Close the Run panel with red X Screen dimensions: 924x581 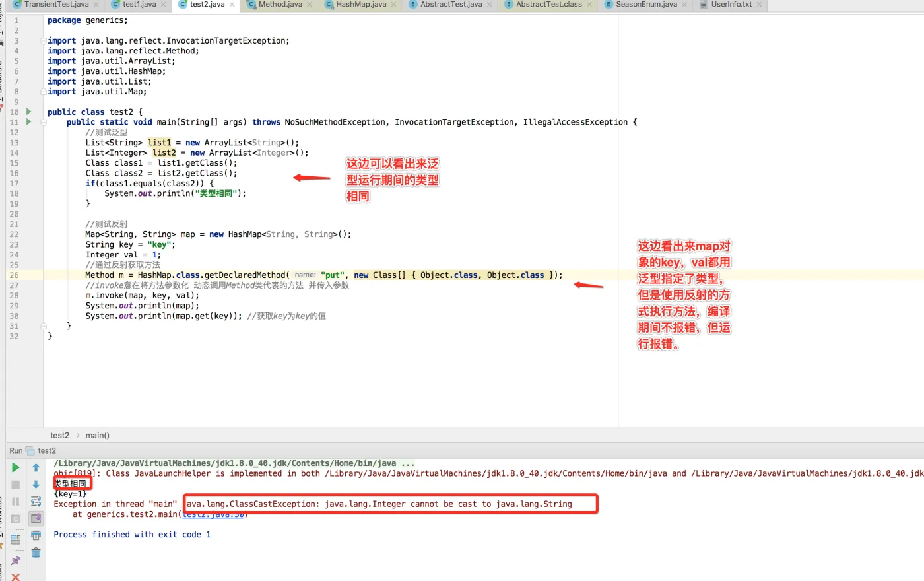15,577
